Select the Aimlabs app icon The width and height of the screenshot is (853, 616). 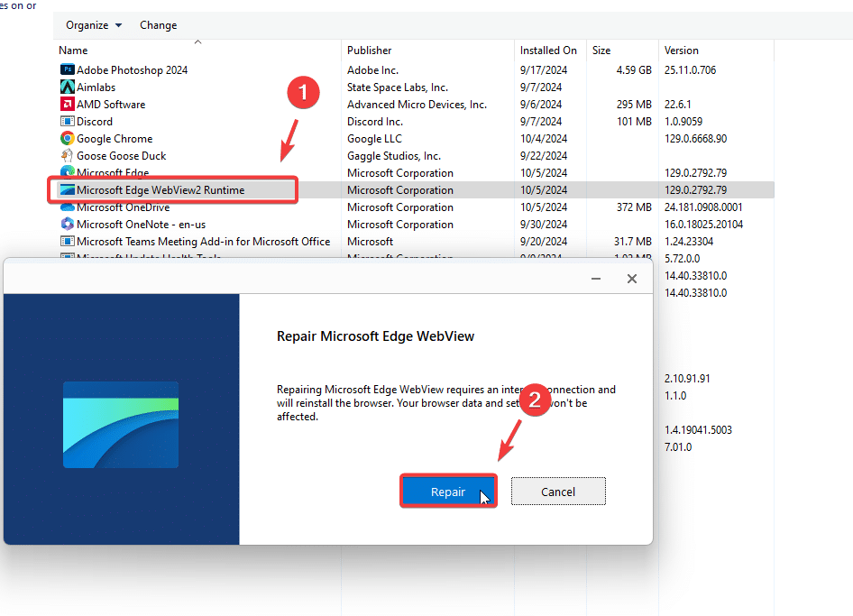[x=68, y=87]
